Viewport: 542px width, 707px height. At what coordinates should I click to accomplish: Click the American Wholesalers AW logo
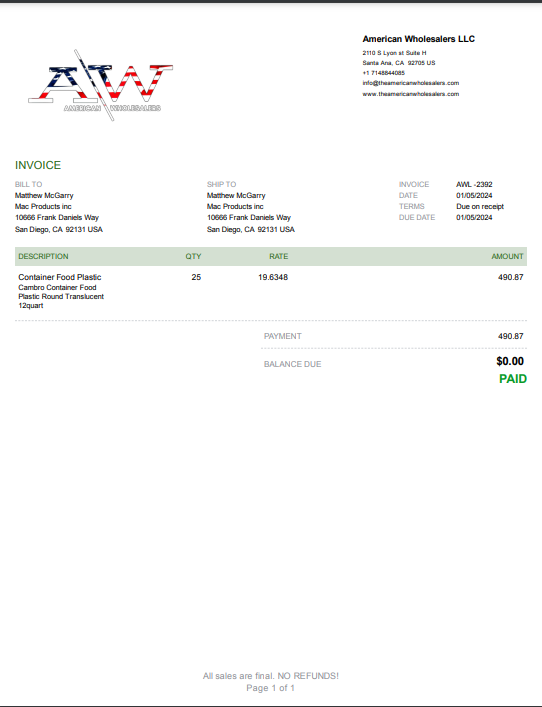[101, 85]
